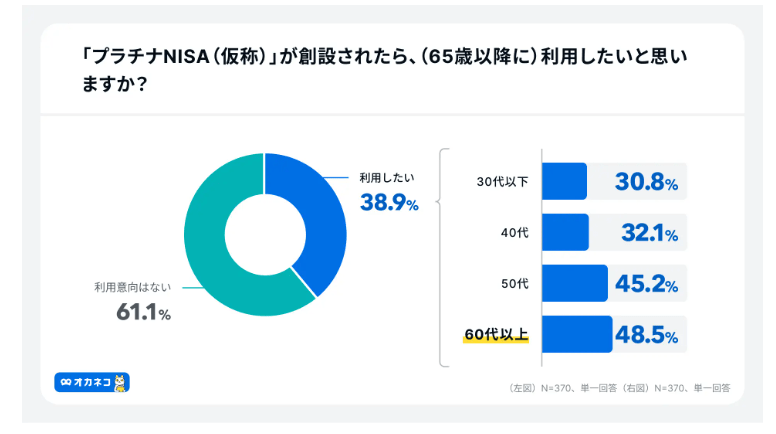Click the cat mascot in the Okaneko logo
This screenshot has width=776, height=434.
coord(121,381)
